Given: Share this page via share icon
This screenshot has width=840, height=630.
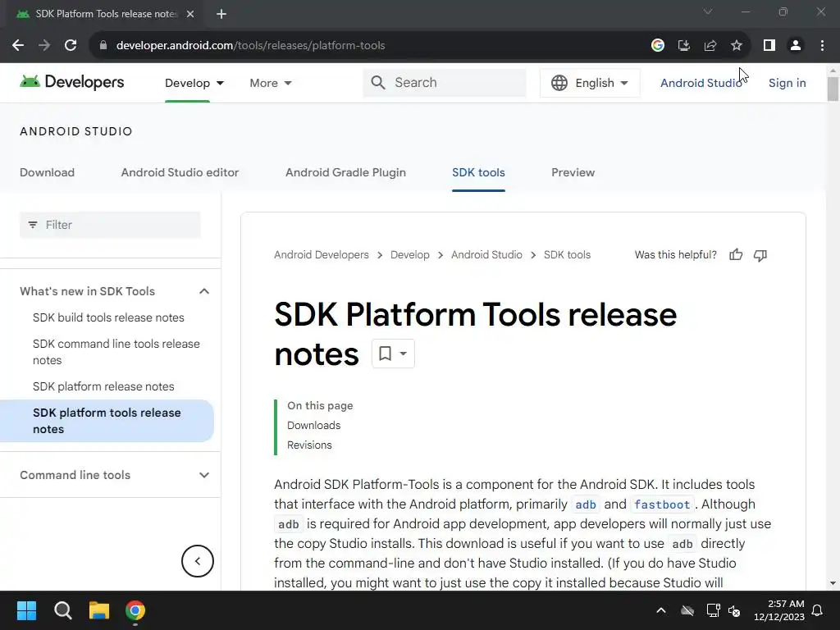Looking at the screenshot, I should tap(710, 45).
